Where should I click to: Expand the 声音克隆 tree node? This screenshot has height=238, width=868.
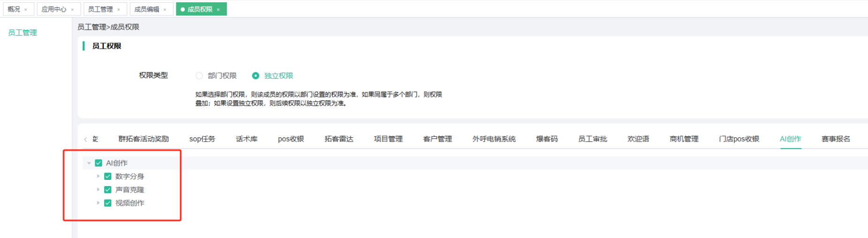(98, 190)
